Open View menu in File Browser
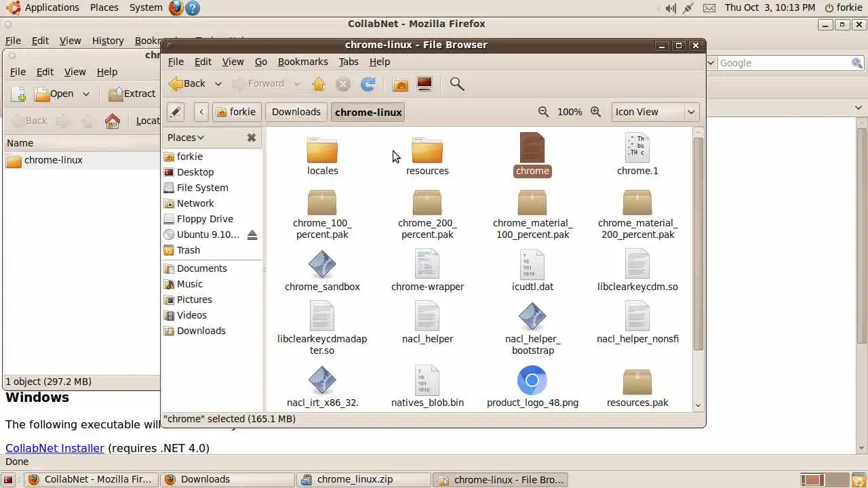The height and width of the screenshot is (488, 868). [x=233, y=62]
